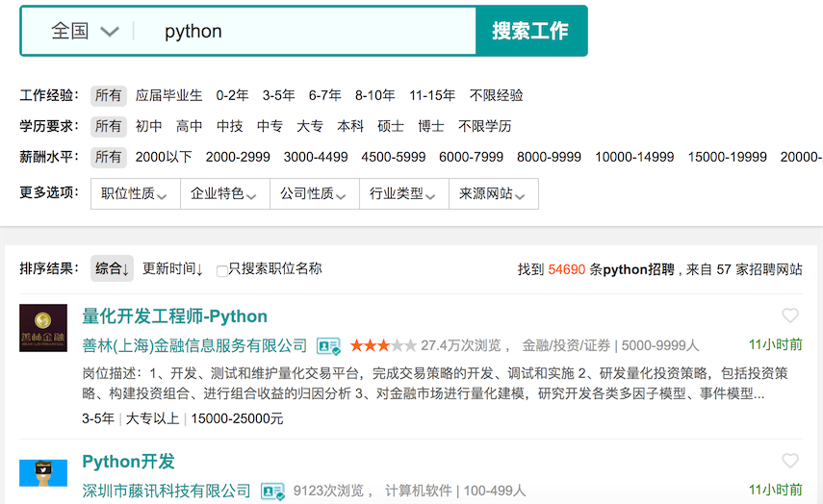Click verified badge icon next to 善林(上海)金融信息服务有限公司
Screen dimensions: 823x504
[x=328, y=345]
